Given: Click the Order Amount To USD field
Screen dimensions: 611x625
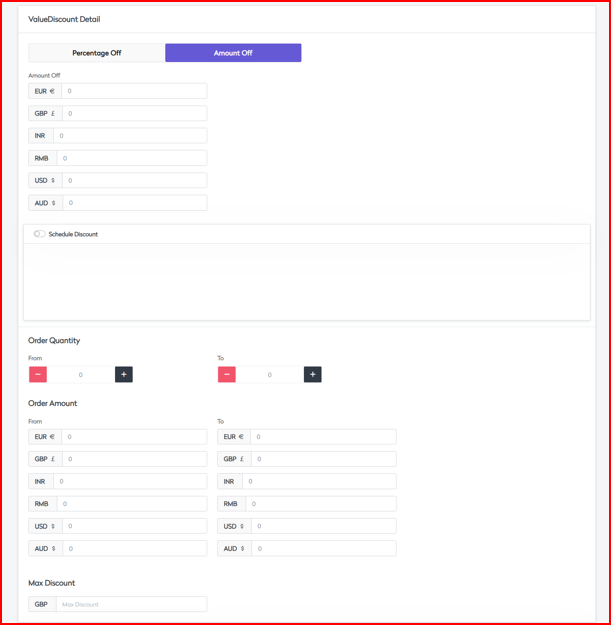Looking at the screenshot, I should [323, 526].
